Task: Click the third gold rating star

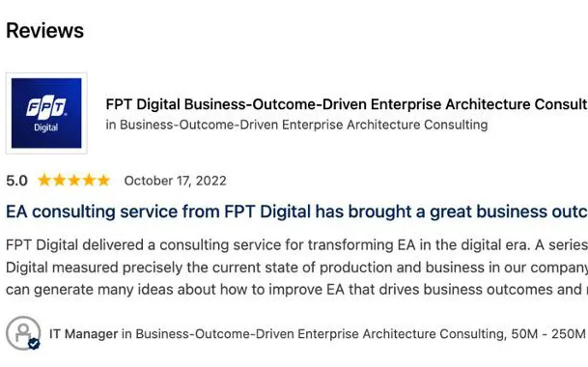Action: tap(74, 181)
